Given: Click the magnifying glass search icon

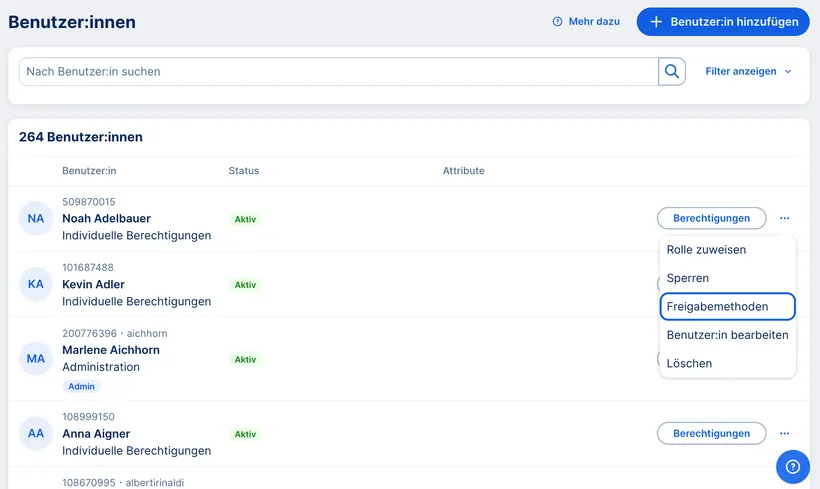Looking at the screenshot, I should (x=672, y=72).
